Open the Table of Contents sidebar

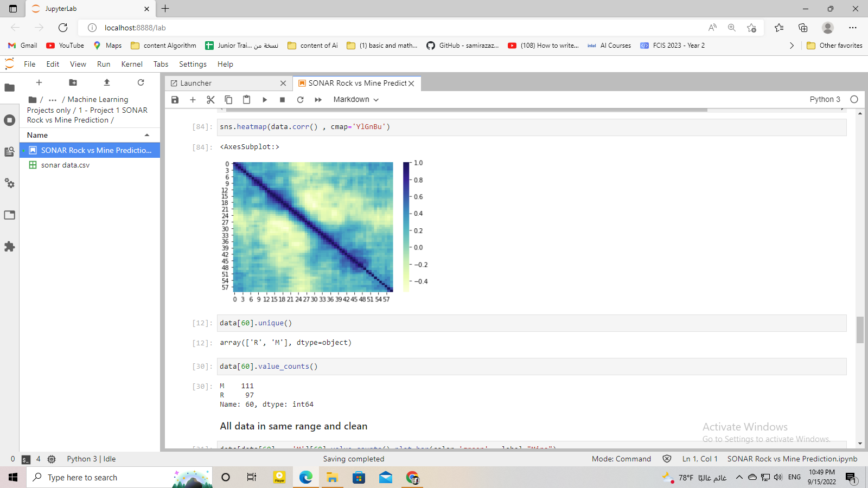(x=9, y=152)
